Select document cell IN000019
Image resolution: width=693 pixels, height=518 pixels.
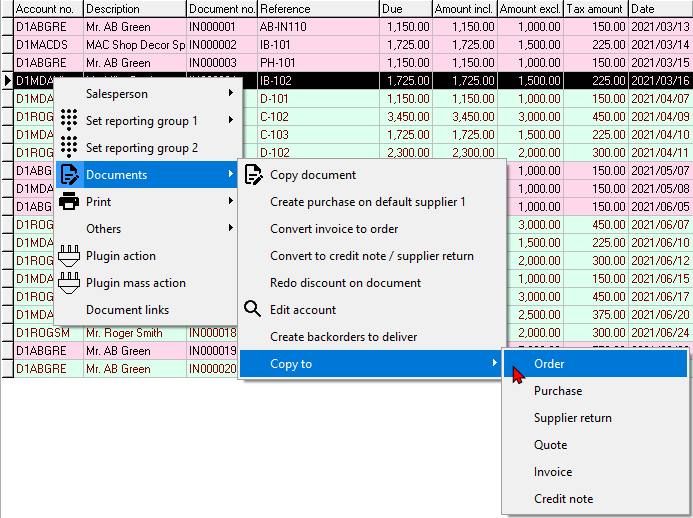(x=213, y=351)
